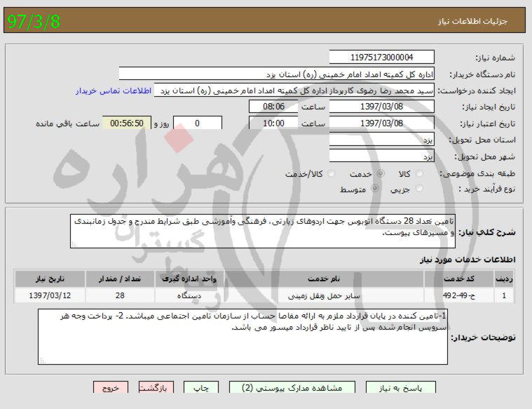This screenshot has width=532, height=409.
Task: Click the کد خدمت column header
Action: [x=459, y=279]
